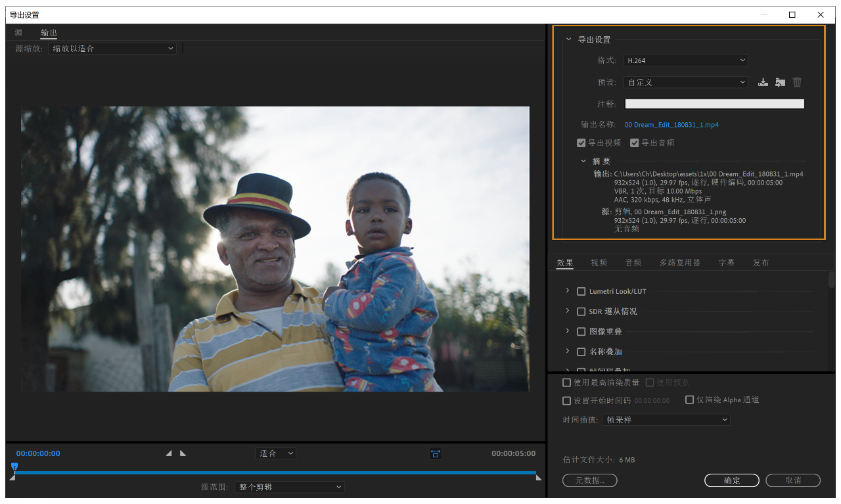
Task: Select the 发布 tab
Action: tap(761, 263)
